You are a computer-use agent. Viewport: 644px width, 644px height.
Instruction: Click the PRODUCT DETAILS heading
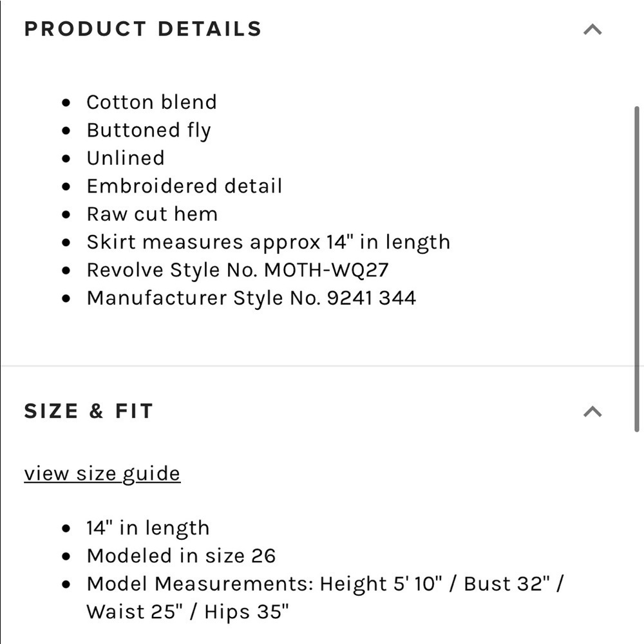tap(143, 29)
